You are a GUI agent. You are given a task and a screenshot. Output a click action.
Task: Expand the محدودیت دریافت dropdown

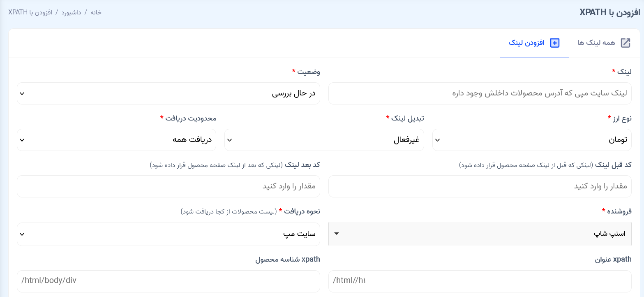pos(116,140)
